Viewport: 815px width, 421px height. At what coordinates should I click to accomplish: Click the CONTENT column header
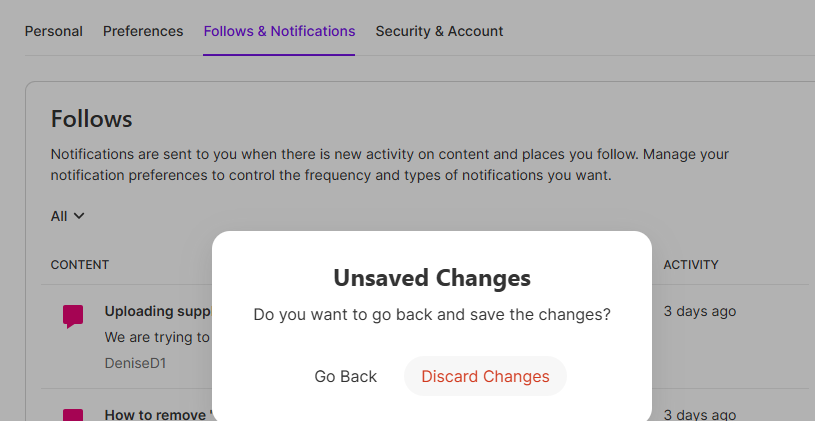point(80,265)
